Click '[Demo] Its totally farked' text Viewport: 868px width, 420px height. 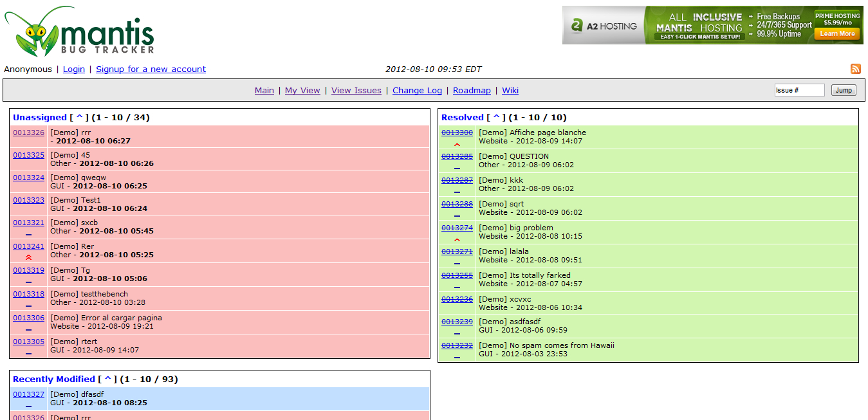pos(524,275)
